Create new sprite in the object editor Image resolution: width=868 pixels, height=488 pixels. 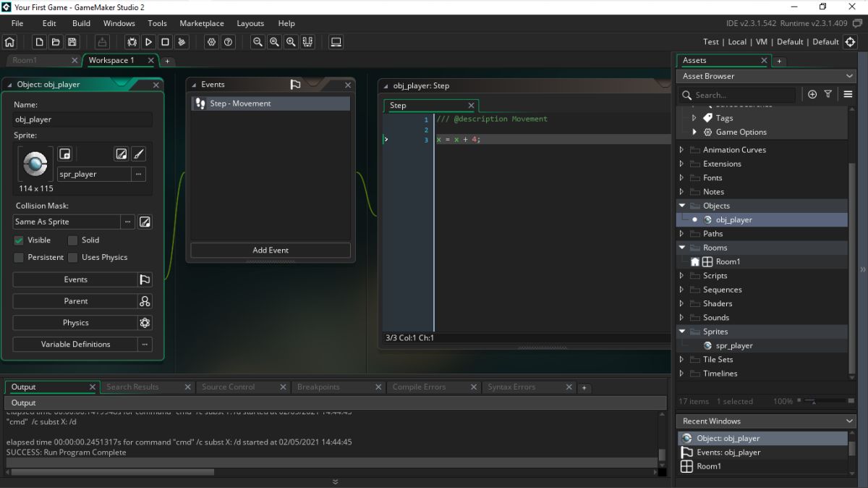click(x=64, y=153)
